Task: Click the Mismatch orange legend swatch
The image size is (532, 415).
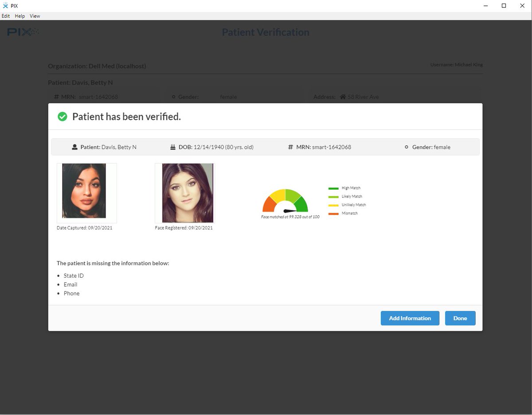Action: (x=333, y=213)
